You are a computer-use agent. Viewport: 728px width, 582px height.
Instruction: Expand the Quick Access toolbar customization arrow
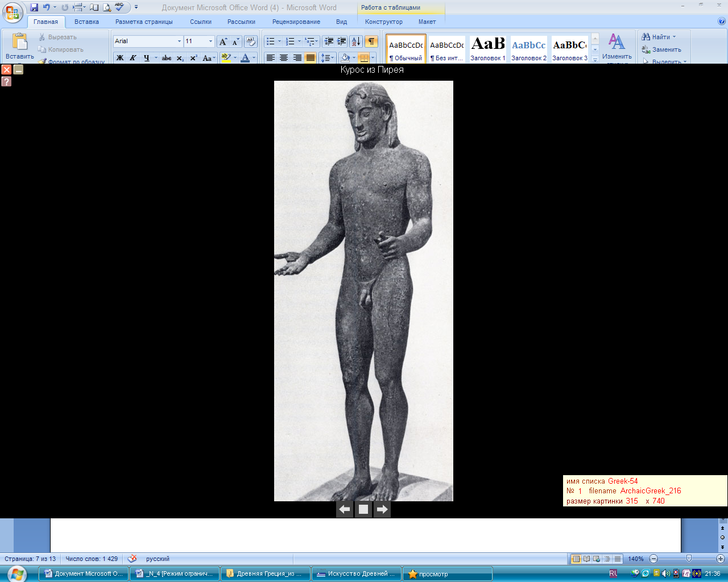(x=136, y=7)
